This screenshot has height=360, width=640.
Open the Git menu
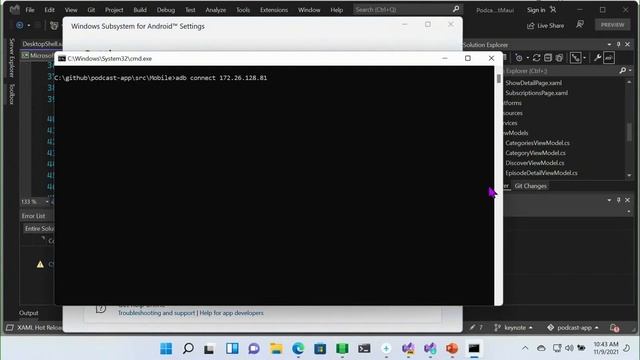point(91,10)
